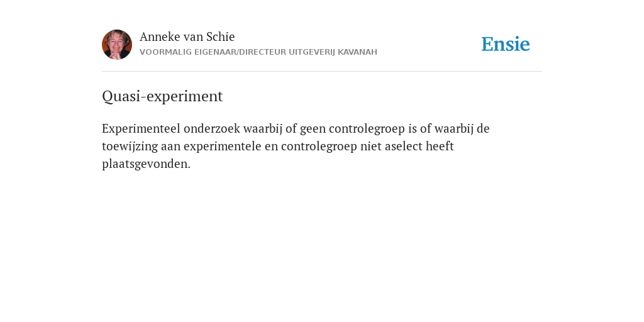Click the letter E of the Ensie logo
Image resolution: width=644 pixels, height=322 pixels.
pyautogui.click(x=487, y=44)
